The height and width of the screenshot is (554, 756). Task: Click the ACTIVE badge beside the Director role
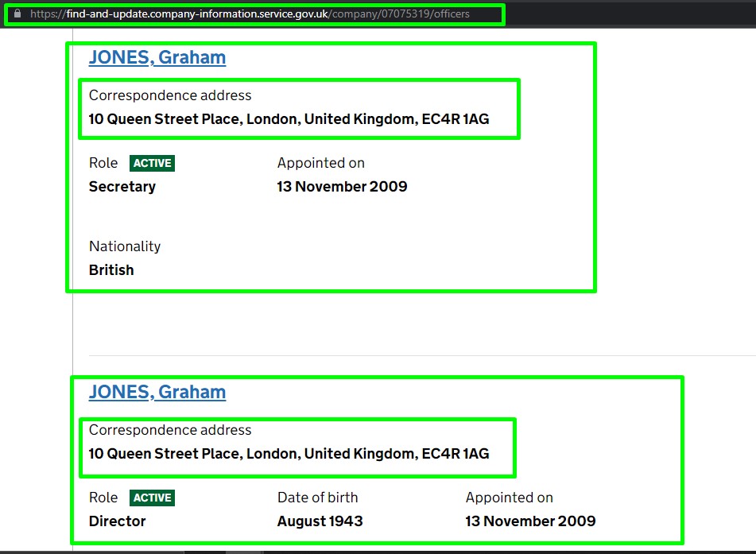tap(153, 498)
